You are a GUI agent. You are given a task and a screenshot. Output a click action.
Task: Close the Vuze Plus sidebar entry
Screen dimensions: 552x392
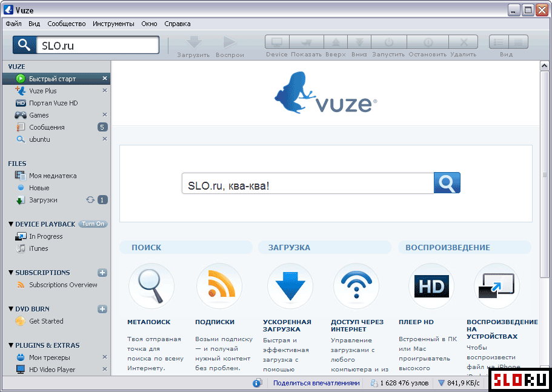click(x=105, y=90)
